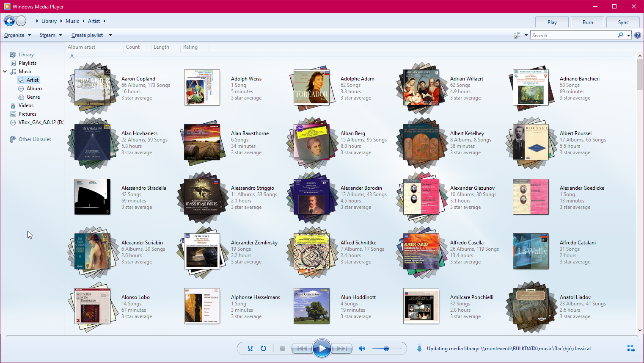Mute the volume speaker icon
644x363 pixels.
[362, 349]
